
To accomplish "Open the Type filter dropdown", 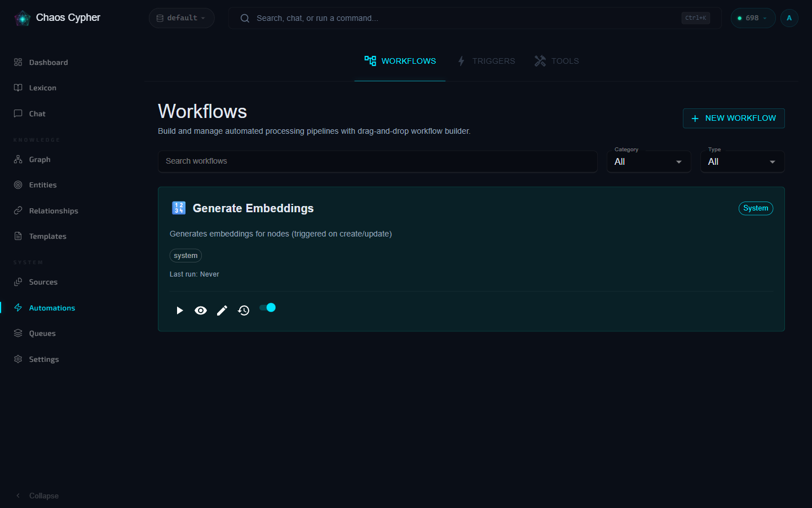I will click(x=742, y=161).
